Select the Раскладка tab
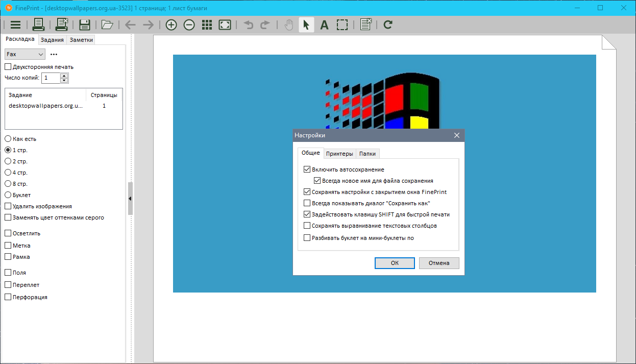The image size is (636, 364). click(x=20, y=39)
